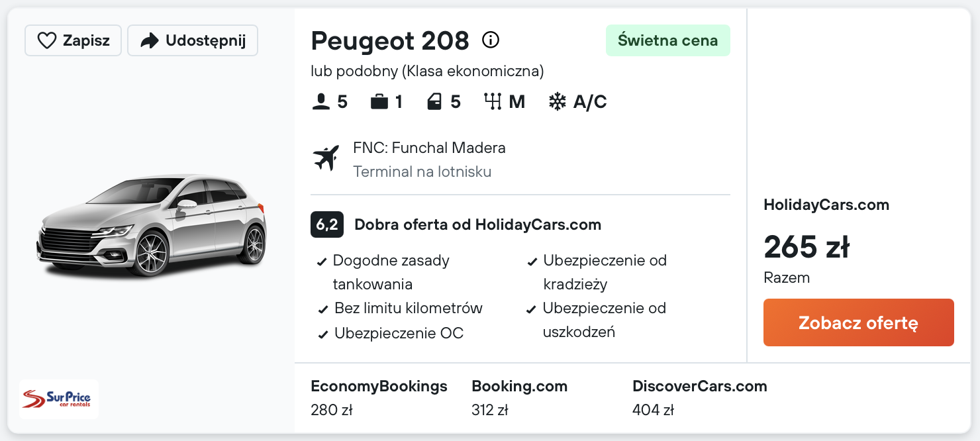Click the Peugeot 208 title
The image size is (980, 441).
[390, 41]
